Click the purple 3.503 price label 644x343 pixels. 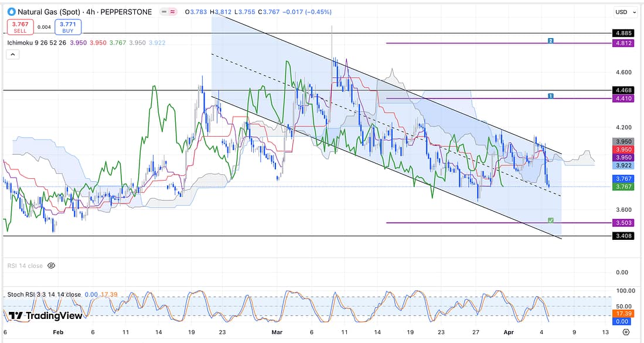pos(622,223)
